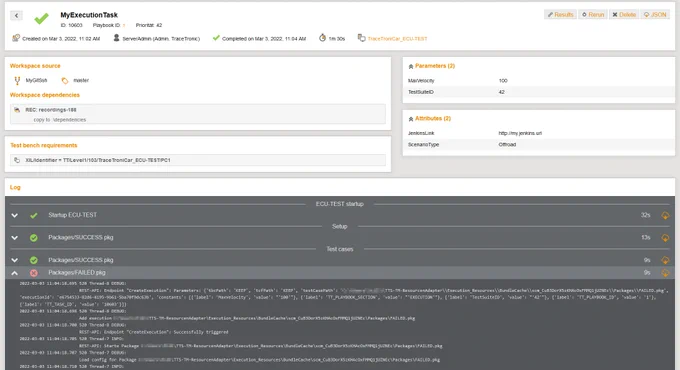Click the Workspace source heading
Screen dimensions: 680x370
[x=35, y=66]
